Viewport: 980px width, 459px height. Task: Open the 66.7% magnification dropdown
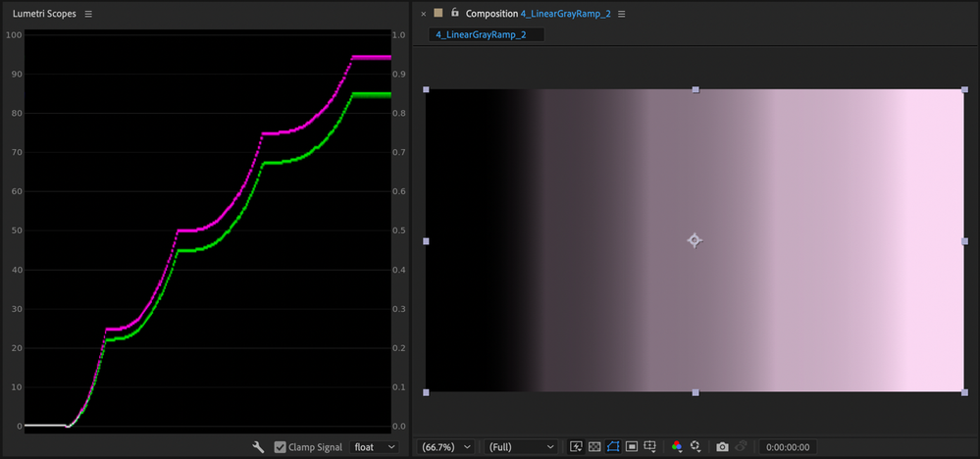(x=446, y=447)
